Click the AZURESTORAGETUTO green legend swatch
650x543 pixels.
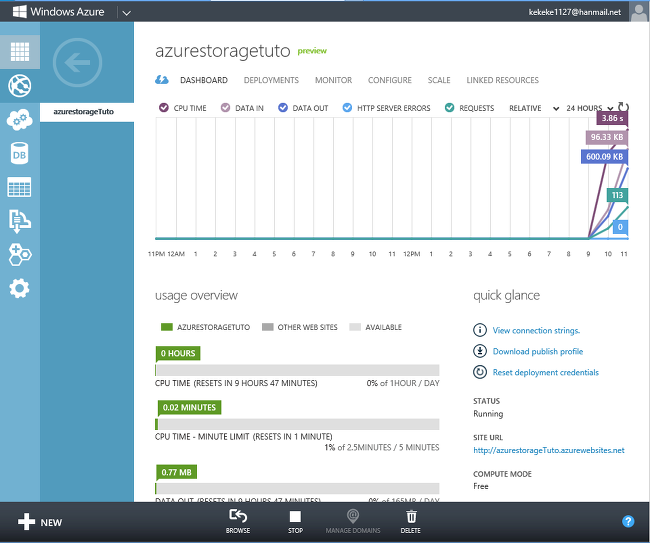point(167,327)
